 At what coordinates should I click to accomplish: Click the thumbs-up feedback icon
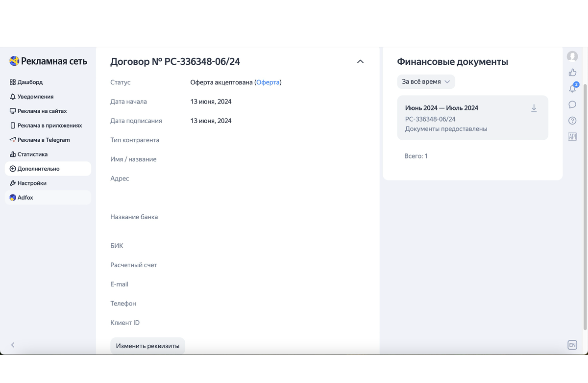click(x=572, y=73)
